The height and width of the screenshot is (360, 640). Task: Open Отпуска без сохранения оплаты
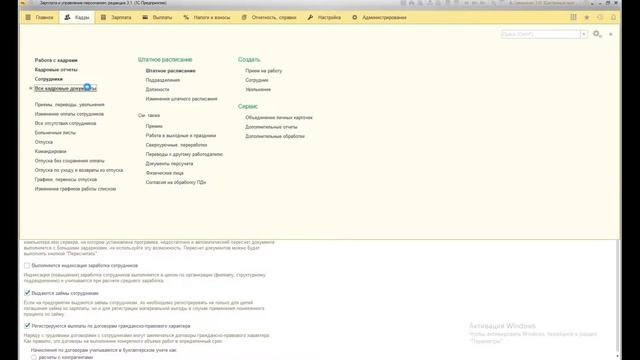coord(69,160)
